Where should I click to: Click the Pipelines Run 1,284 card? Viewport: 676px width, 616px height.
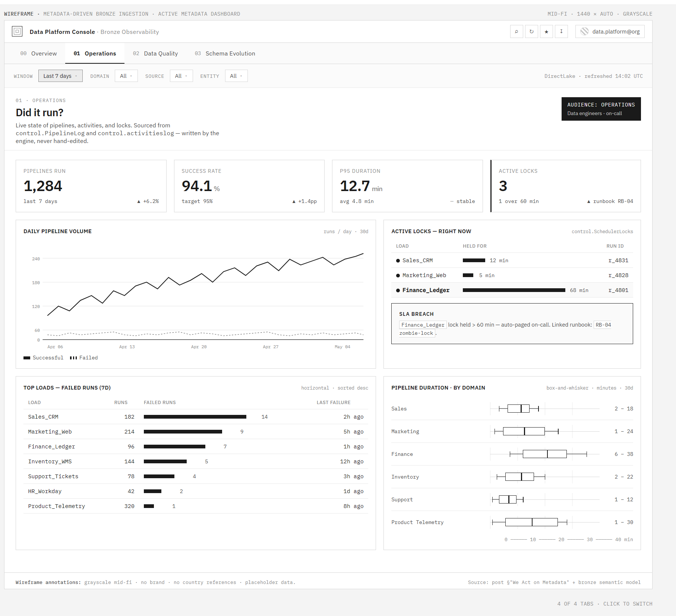click(x=91, y=186)
